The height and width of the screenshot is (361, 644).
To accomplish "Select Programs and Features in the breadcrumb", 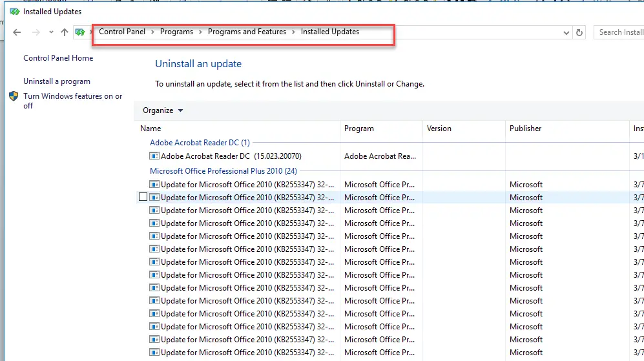I will point(247,32).
